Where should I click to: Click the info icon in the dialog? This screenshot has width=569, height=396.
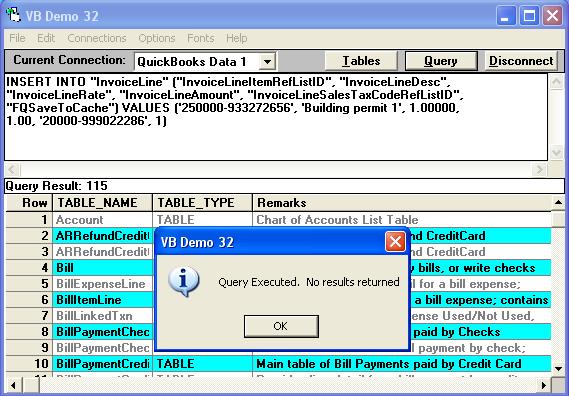[x=184, y=282]
